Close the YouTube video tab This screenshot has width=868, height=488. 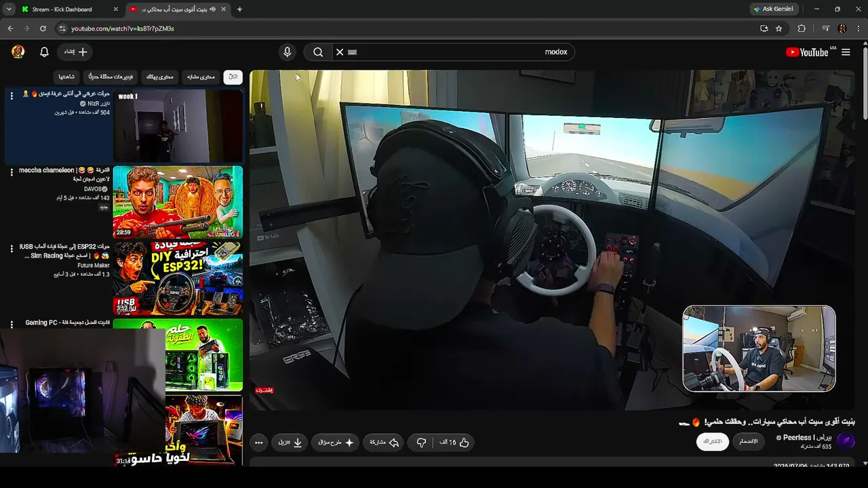click(x=223, y=9)
